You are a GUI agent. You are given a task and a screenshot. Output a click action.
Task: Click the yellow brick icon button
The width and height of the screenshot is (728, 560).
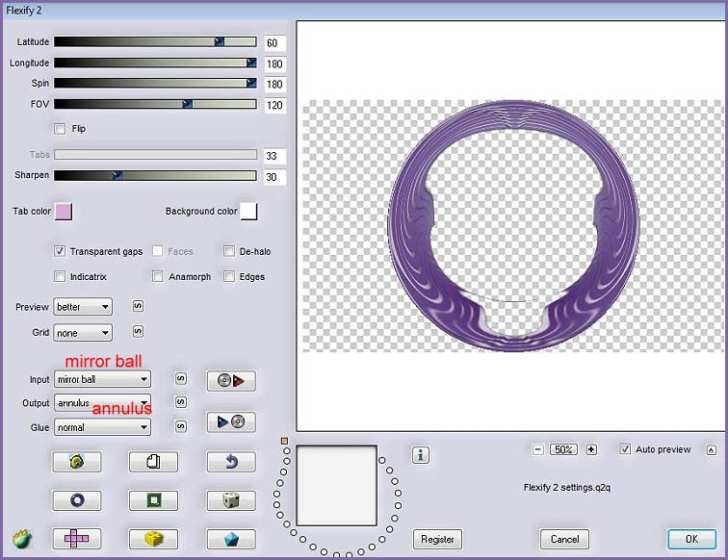coord(153,539)
